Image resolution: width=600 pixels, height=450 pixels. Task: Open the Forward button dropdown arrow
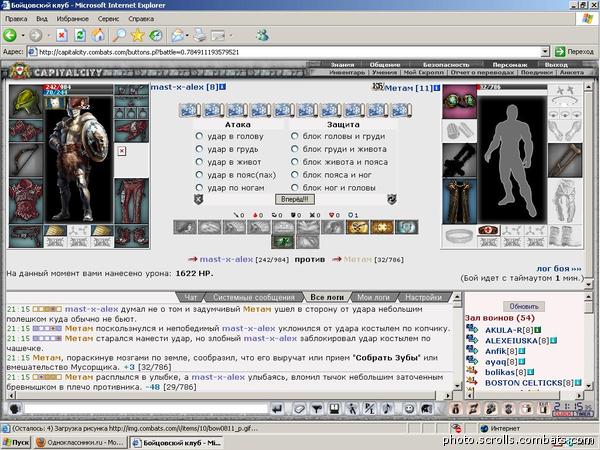tap(49, 36)
